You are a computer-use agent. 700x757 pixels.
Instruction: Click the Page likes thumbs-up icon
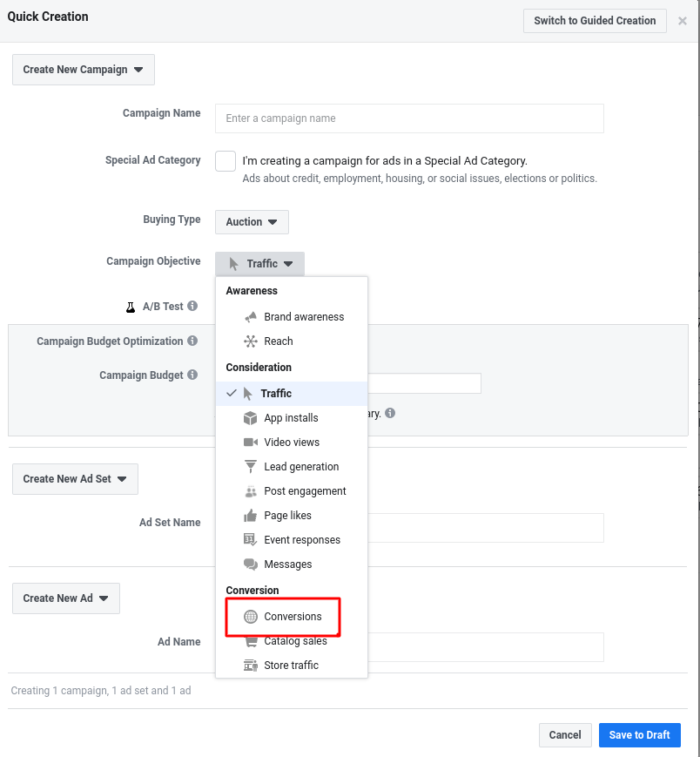pyautogui.click(x=251, y=516)
